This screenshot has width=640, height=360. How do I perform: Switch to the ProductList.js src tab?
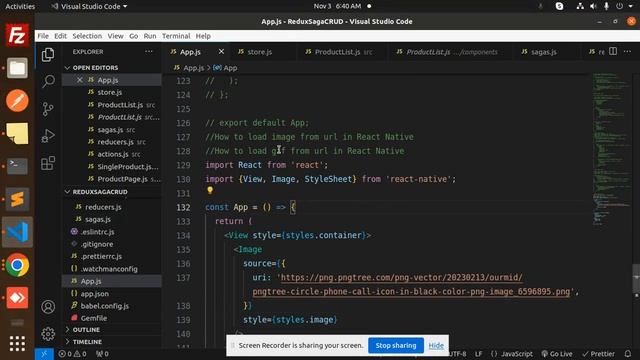pyautogui.click(x=344, y=52)
